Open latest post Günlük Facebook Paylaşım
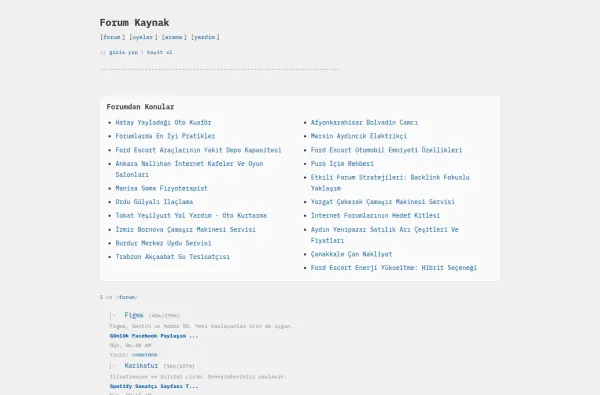The width and height of the screenshot is (600, 395). coord(154,336)
